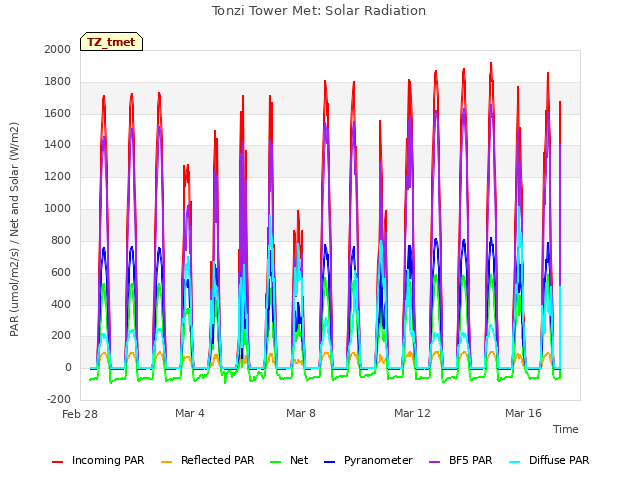
Task: Click the Diffuse PAR legend label
Action: pyautogui.click(x=559, y=460)
